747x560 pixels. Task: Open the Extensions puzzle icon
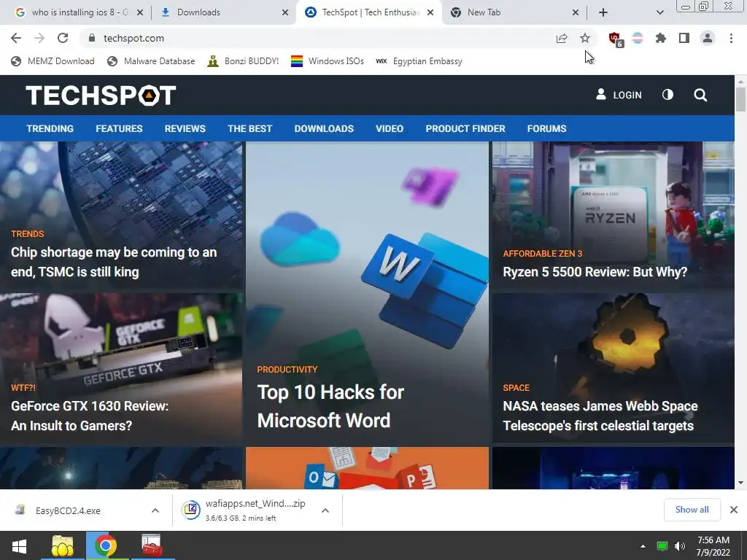661,38
